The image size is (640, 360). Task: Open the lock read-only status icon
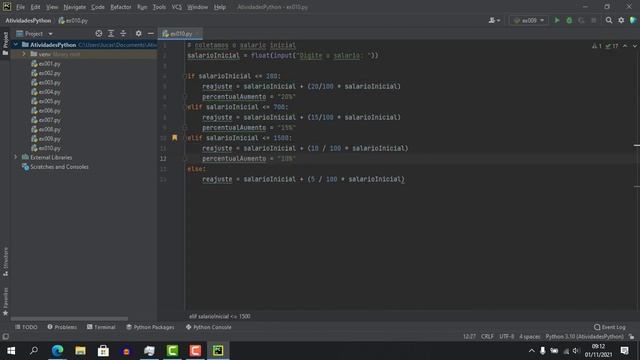631,337
